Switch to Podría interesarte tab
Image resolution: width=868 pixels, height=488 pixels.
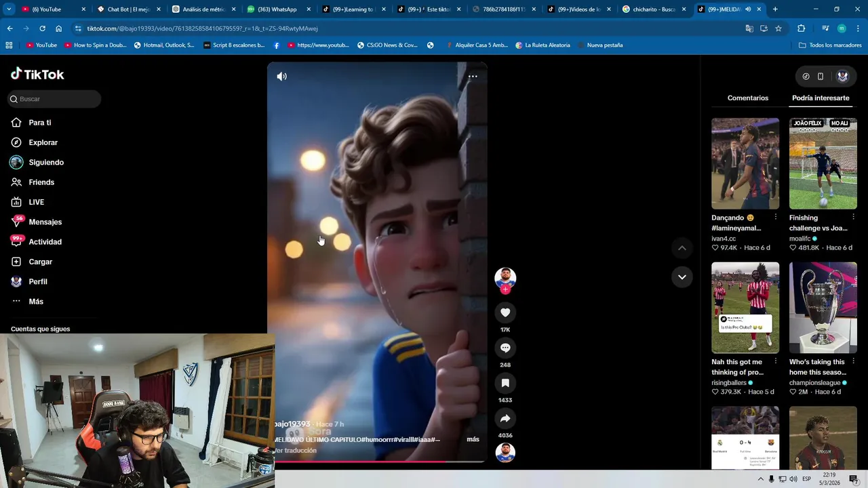(x=821, y=98)
